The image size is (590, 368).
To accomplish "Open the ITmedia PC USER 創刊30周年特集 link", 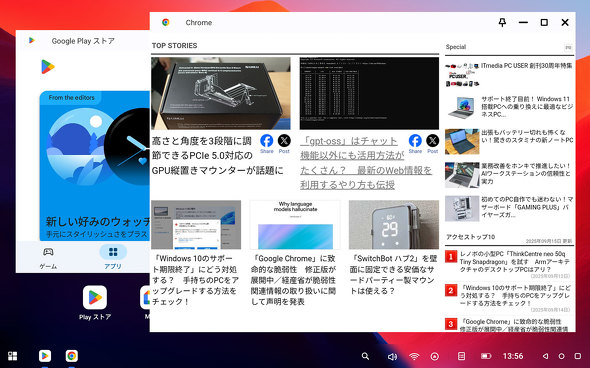I will click(526, 65).
